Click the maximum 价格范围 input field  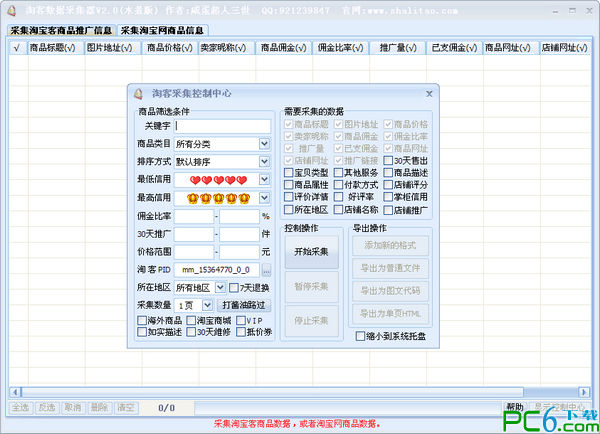point(240,252)
